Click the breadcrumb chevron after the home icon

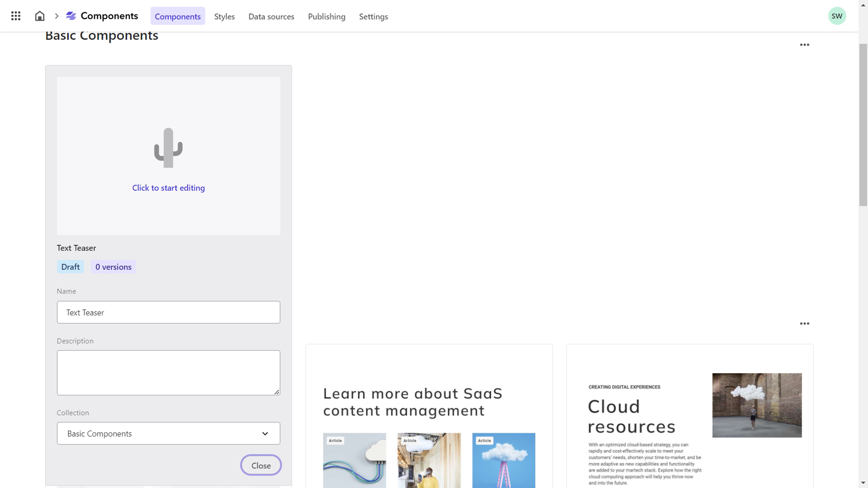pos(57,16)
